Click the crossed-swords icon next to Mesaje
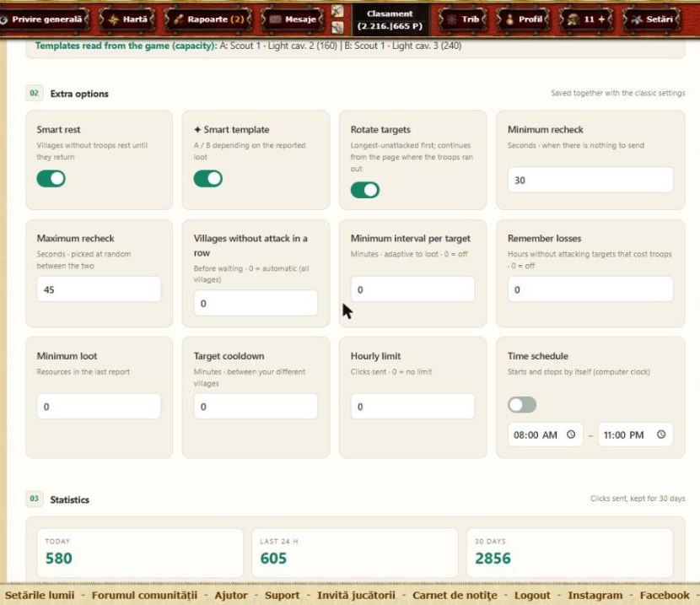 tap(337, 11)
